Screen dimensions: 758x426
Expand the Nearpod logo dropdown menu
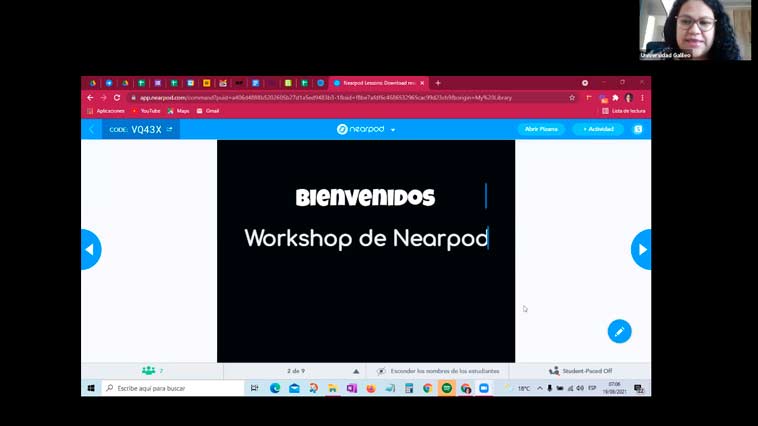click(x=393, y=130)
